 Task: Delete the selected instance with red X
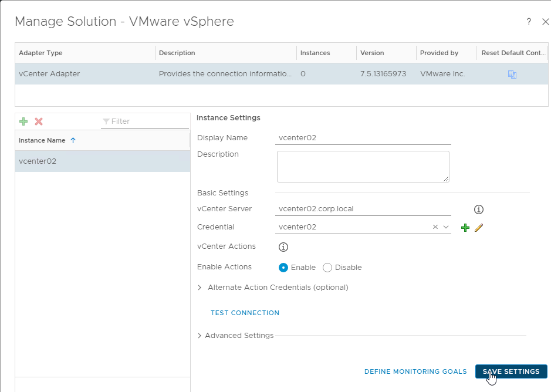(x=39, y=121)
